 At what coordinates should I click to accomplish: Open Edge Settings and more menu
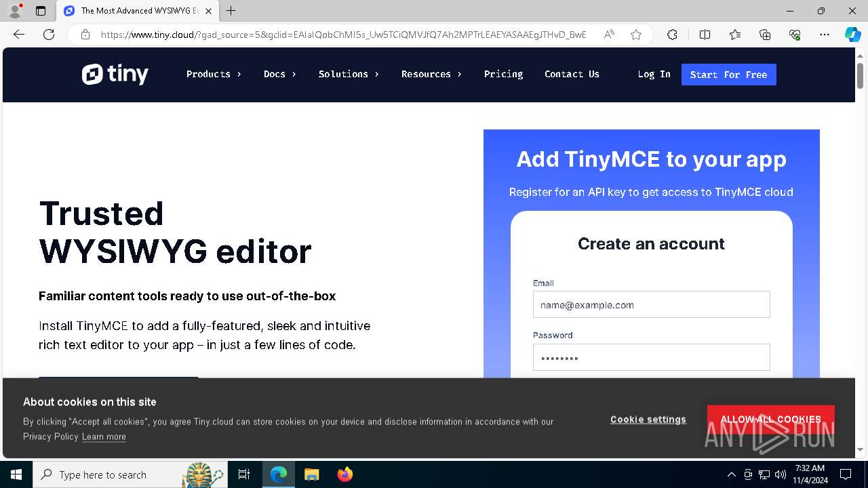point(825,35)
